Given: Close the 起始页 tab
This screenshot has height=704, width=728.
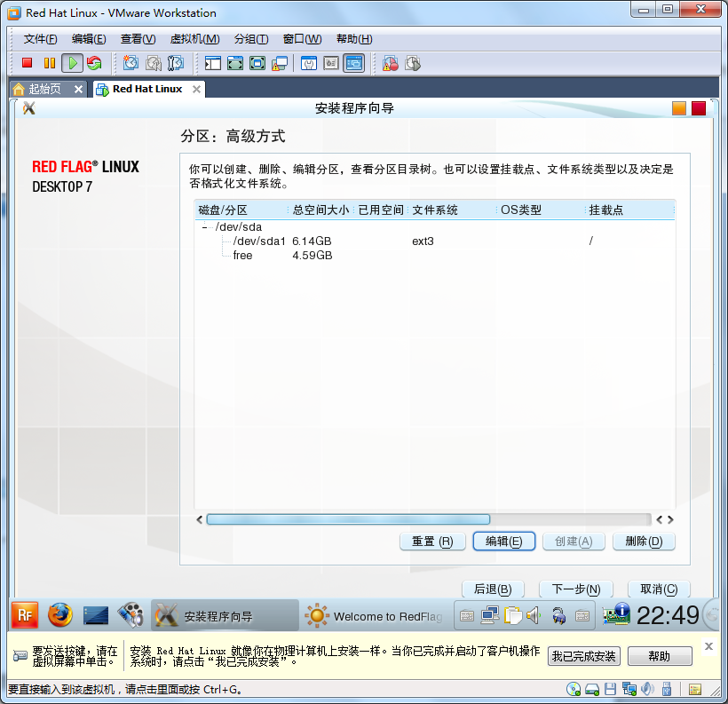Looking at the screenshot, I should click(x=78, y=89).
